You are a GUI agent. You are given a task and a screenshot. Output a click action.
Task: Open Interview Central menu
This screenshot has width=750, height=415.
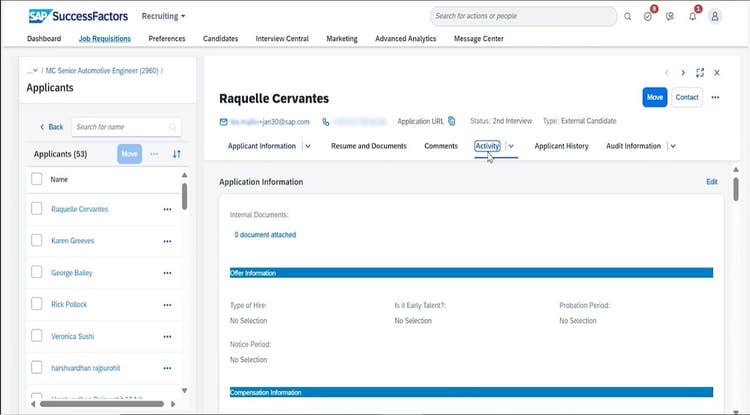coord(282,39)
